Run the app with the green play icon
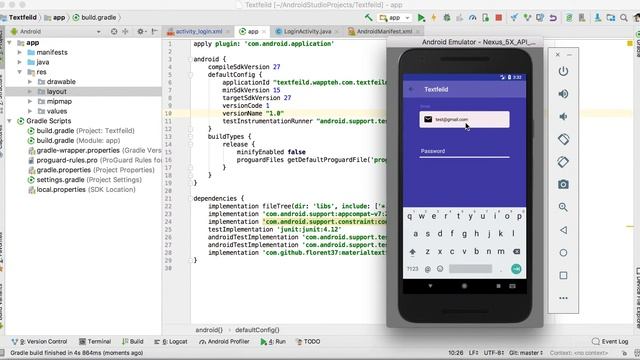 421,18
